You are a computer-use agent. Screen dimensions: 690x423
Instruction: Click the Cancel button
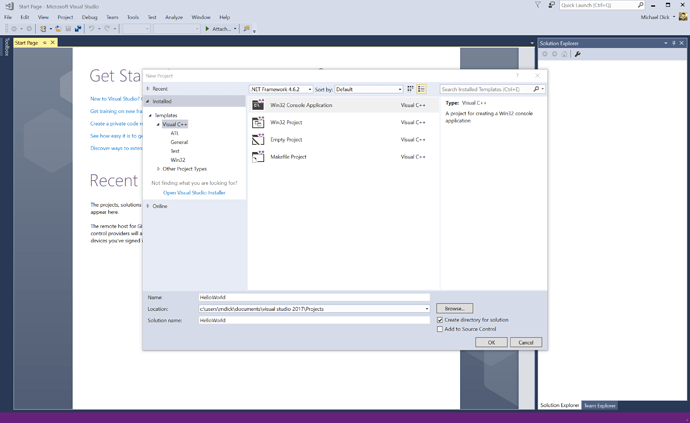pyautogui.click(x=526, y=342)
